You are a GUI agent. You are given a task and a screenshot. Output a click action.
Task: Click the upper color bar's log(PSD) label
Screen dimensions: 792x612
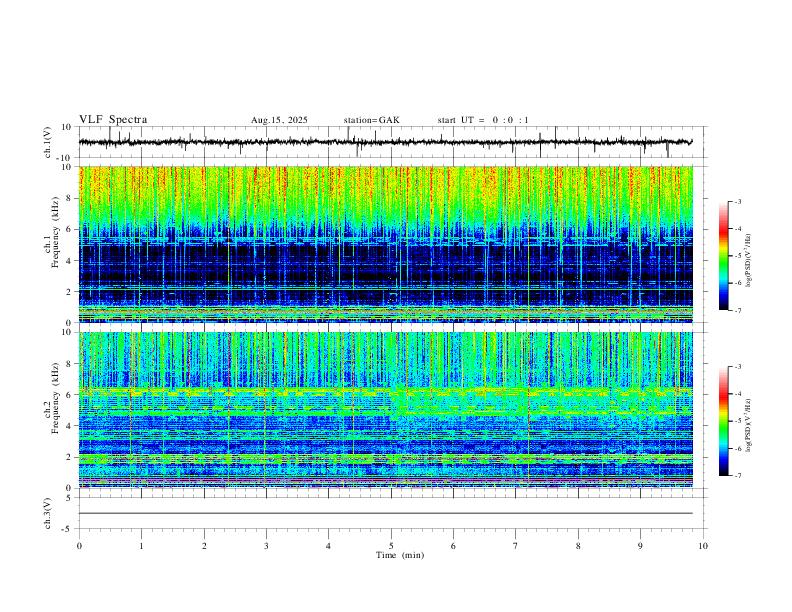pos(749,261)
